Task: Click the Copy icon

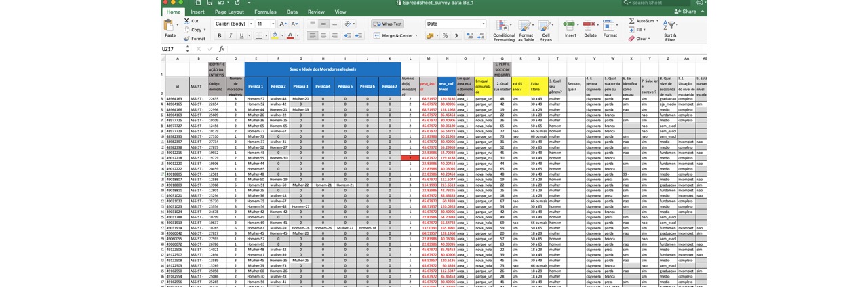Action: (x=187, y=30)
